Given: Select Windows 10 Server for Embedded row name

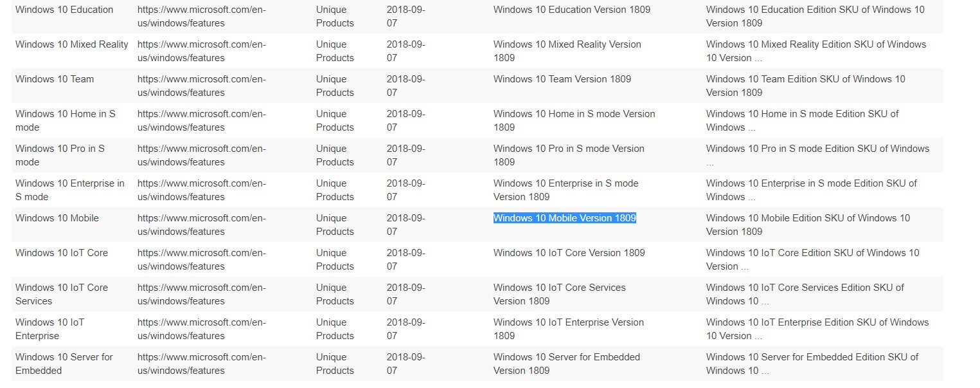Looking at the screenshot, I should [64, 364].
